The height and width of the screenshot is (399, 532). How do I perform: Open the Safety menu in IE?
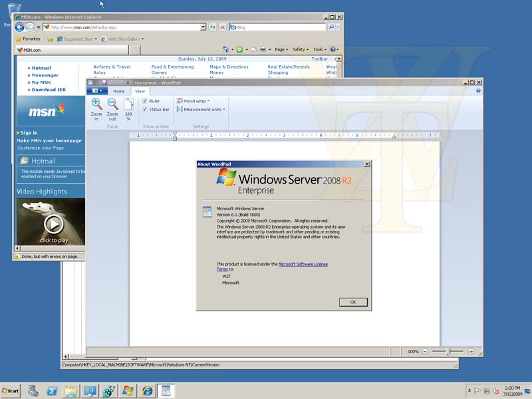point(301,49)
